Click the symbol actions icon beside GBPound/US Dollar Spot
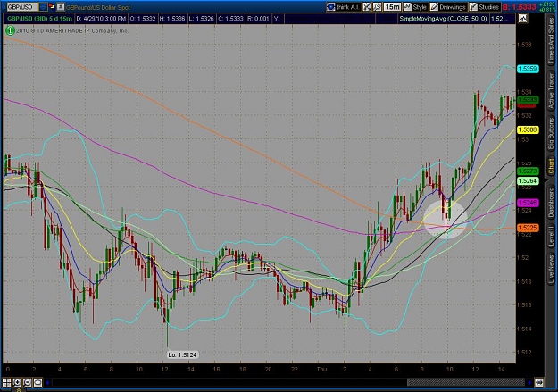This screenshot has height=392, width=558. 61,7
